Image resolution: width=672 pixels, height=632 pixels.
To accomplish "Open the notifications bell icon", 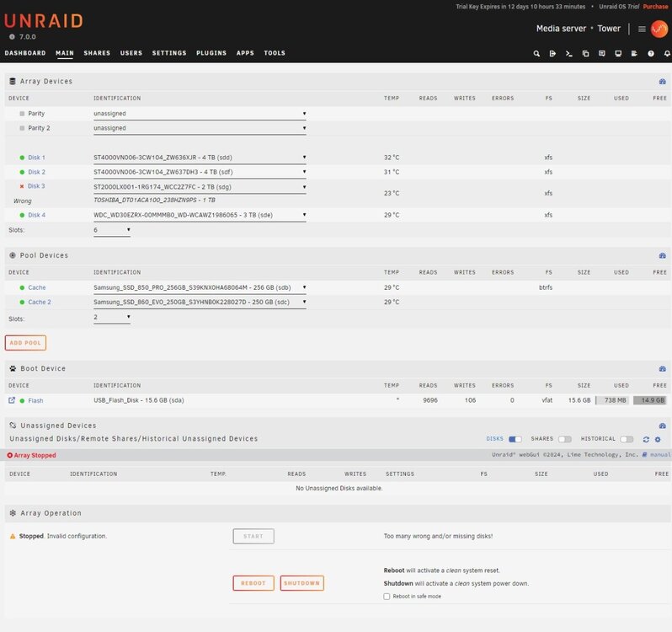I will [x=667, y=54].
